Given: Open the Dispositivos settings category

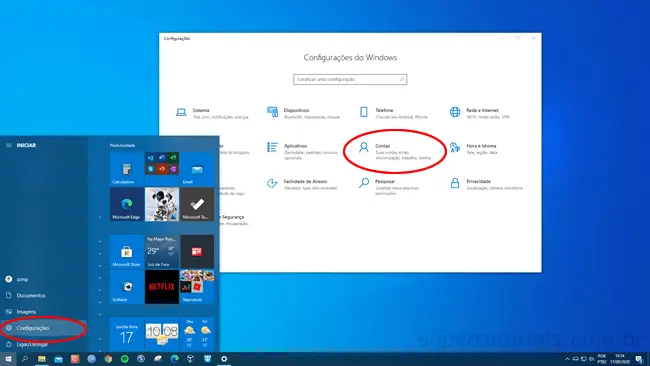Looking at the screenshot, I should 303,113.
